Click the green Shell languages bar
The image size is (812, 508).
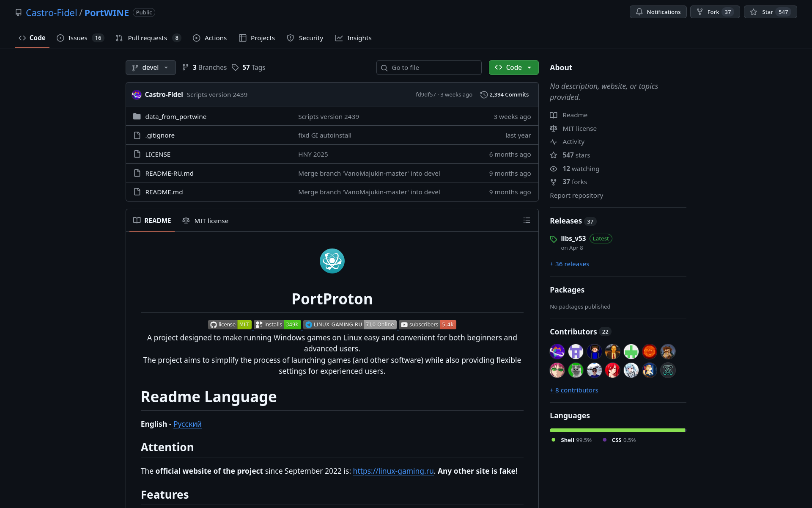tap(617, 430)
